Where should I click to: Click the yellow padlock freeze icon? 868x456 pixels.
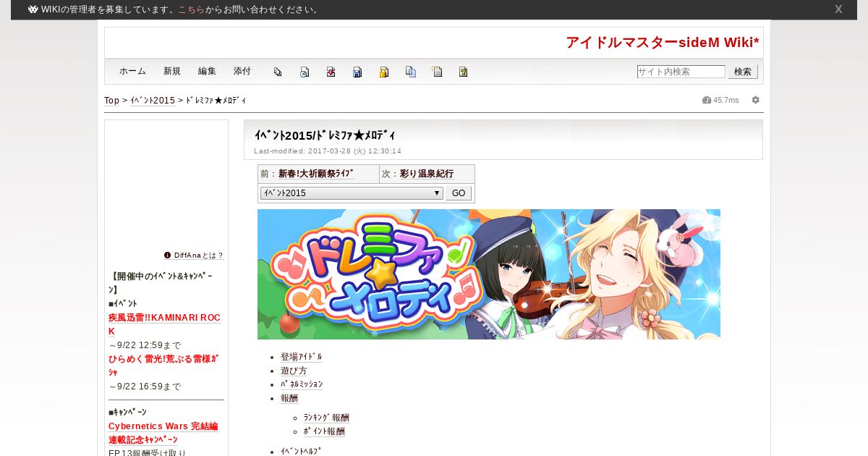[x=384, y=72]
